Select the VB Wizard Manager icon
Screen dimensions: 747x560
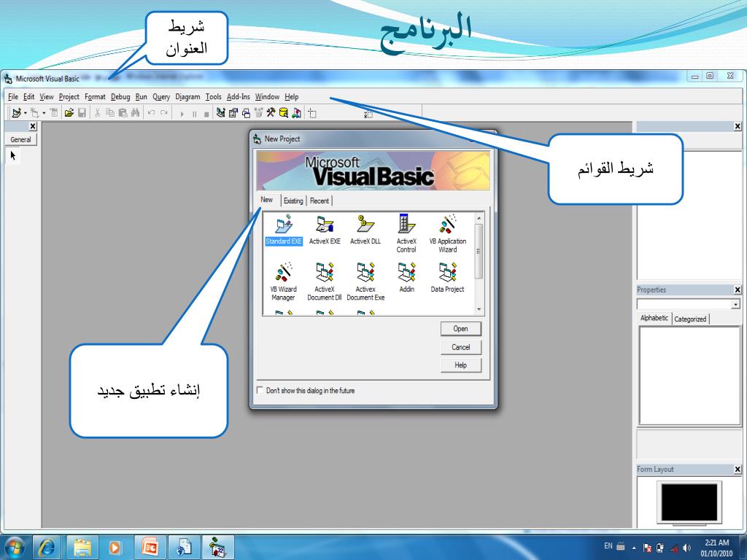284,281
